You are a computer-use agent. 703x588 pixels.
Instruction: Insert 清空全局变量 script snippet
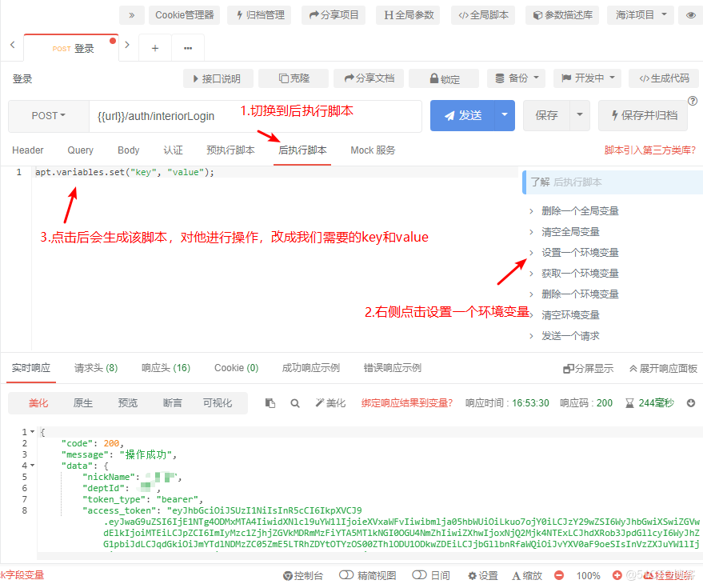tap(570, 232)
